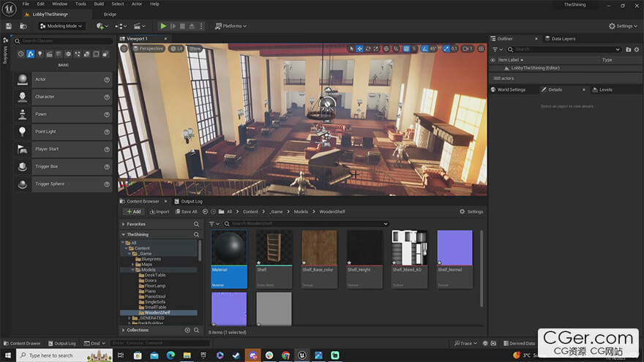644x362 pixels.
Task: Click the Browse content icon beside Save
Action: [23, 26]
